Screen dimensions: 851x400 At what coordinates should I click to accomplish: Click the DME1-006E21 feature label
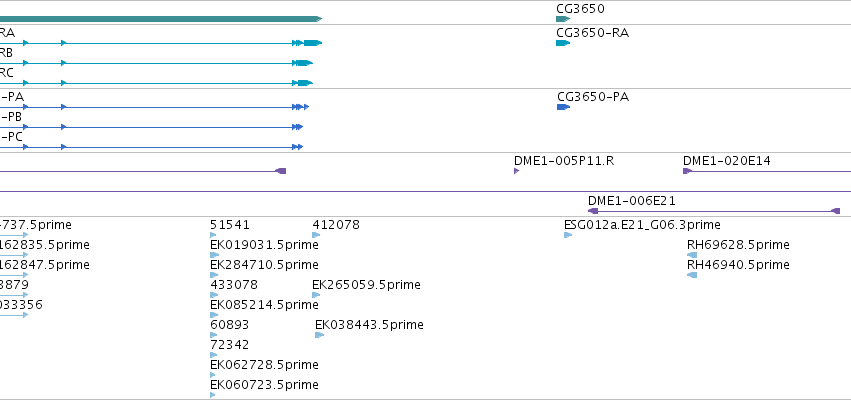(632, 201)
